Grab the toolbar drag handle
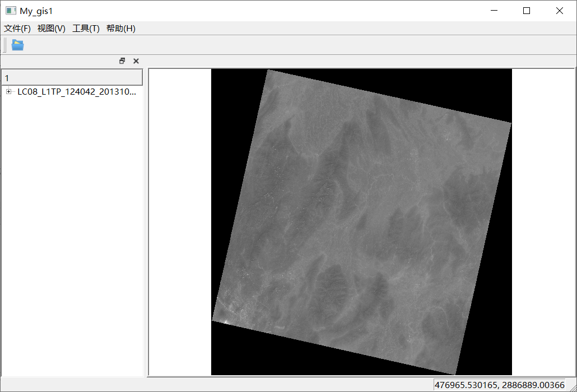This screenshot has height=392, width=577. (5, 45)
